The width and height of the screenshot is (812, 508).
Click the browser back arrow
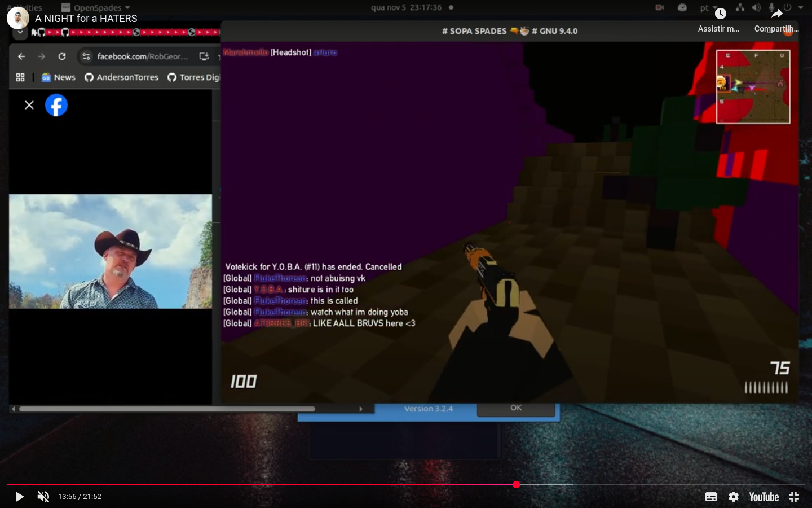(x=21, y=56)
